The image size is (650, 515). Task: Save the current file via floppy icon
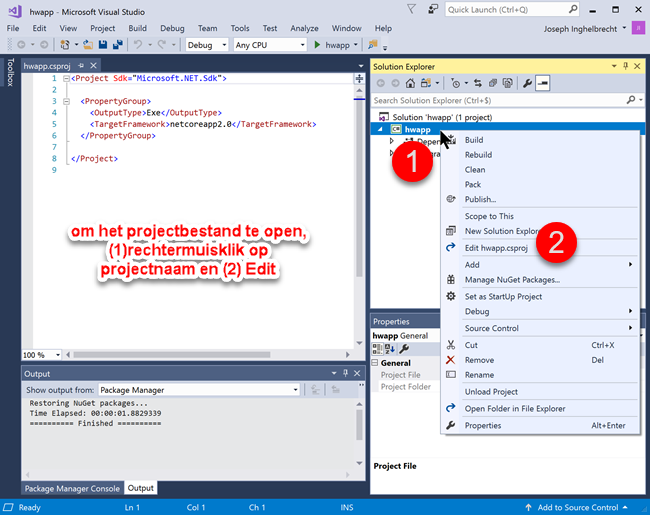pos(103,45)
